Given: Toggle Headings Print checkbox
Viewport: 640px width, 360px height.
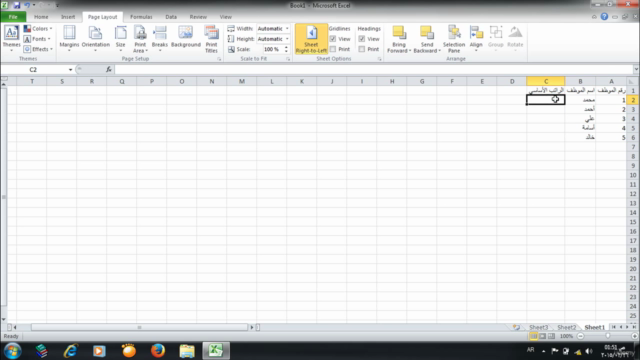Looking at the screenshot, I should 362,49.
